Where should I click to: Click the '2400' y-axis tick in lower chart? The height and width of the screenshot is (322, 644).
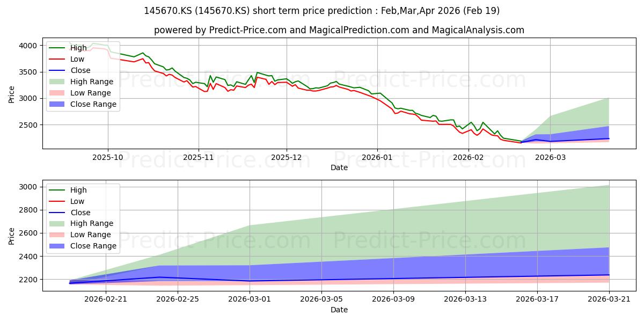[x=29, y=257]
